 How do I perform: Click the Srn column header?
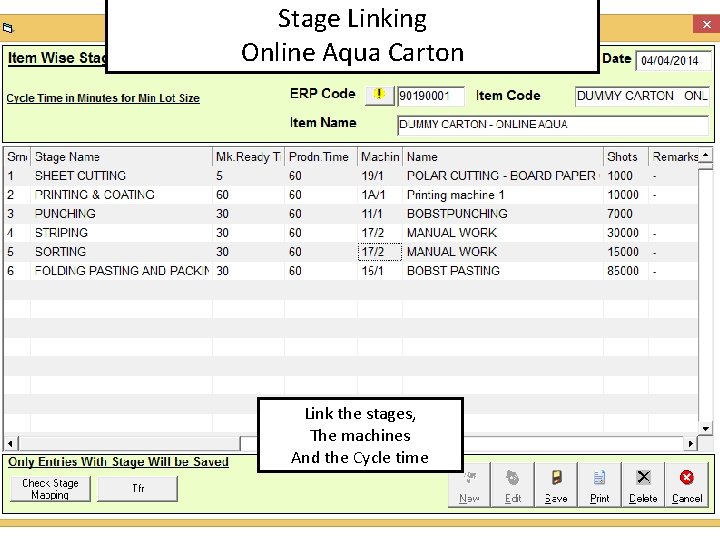(x=17, y=157)
